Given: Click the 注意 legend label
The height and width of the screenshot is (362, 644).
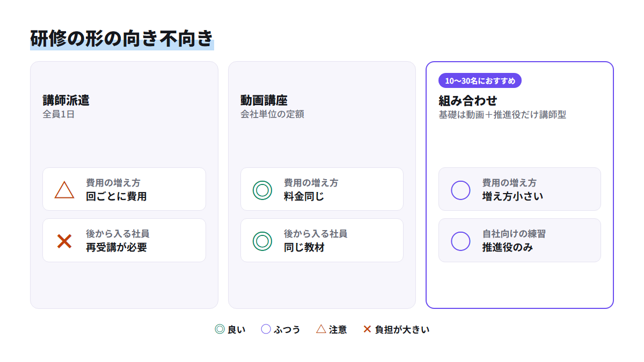Looking at the screenshot, I should point(338,329).
